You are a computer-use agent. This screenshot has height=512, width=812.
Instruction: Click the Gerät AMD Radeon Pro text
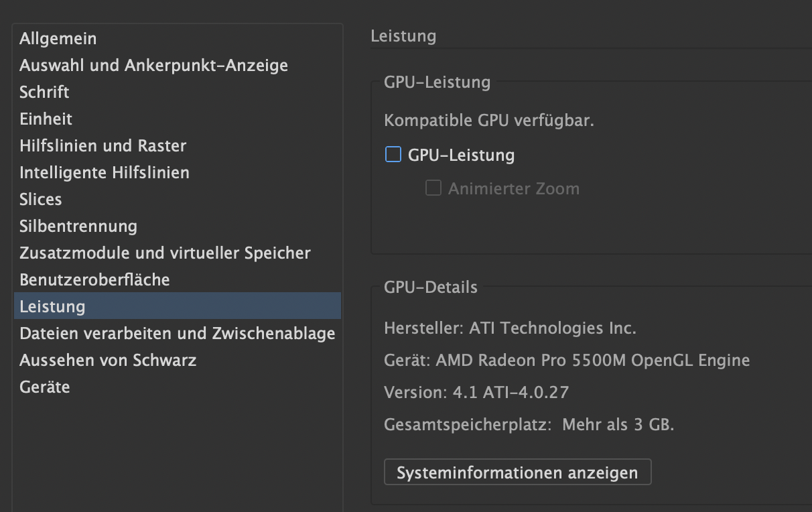coord(567,361)
